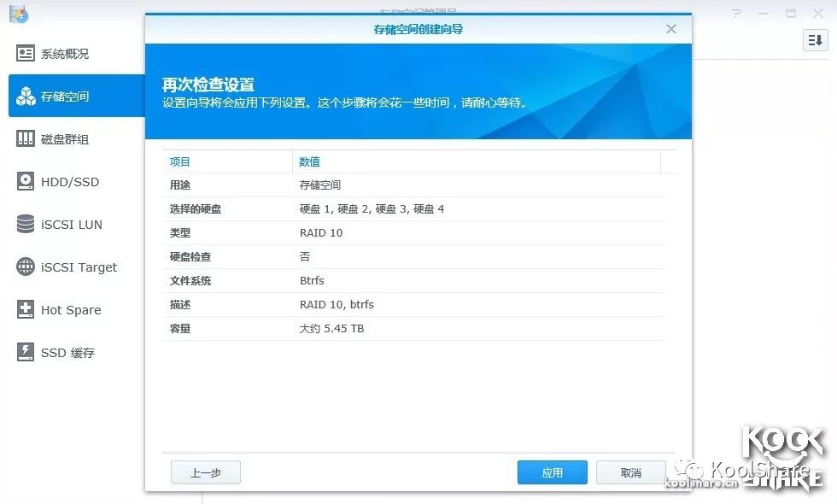The image size is (837, 504).
Task: Click the sort order icon at top right
Action: 815,40
